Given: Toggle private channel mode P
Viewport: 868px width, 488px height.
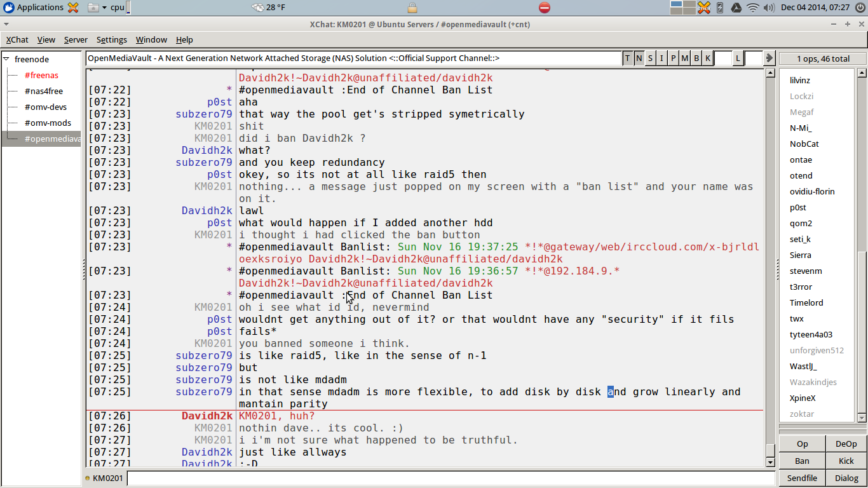Looking at the screenshot, I should point(674,58).
